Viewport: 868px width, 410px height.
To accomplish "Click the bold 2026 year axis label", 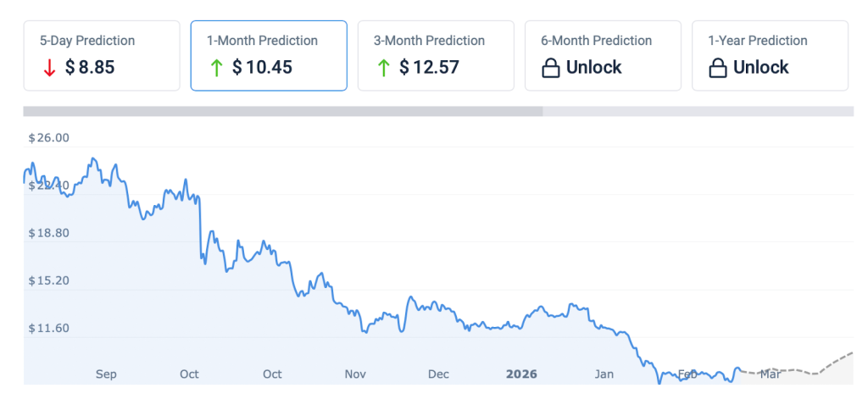I will (x=521, y=374).
